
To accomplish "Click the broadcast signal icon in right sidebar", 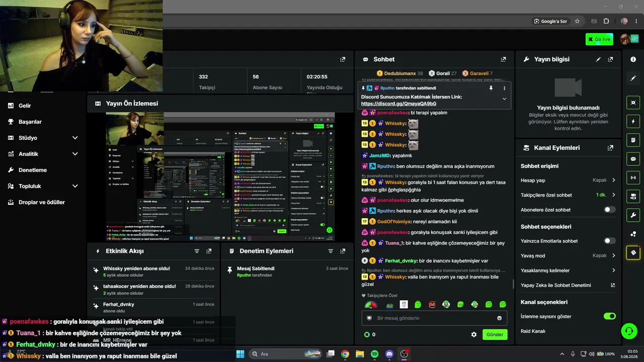I will tap(633, 177).
